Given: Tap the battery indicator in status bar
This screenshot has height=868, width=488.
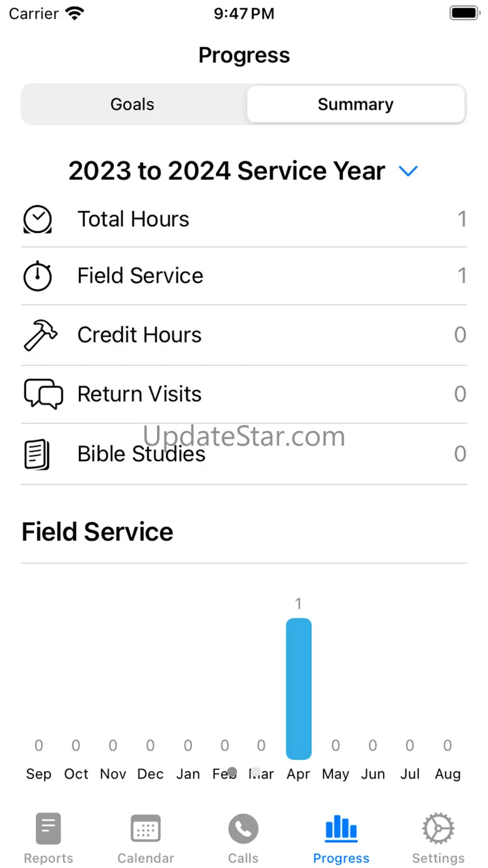Looking at the screenshot, I should tap(464, 13).
